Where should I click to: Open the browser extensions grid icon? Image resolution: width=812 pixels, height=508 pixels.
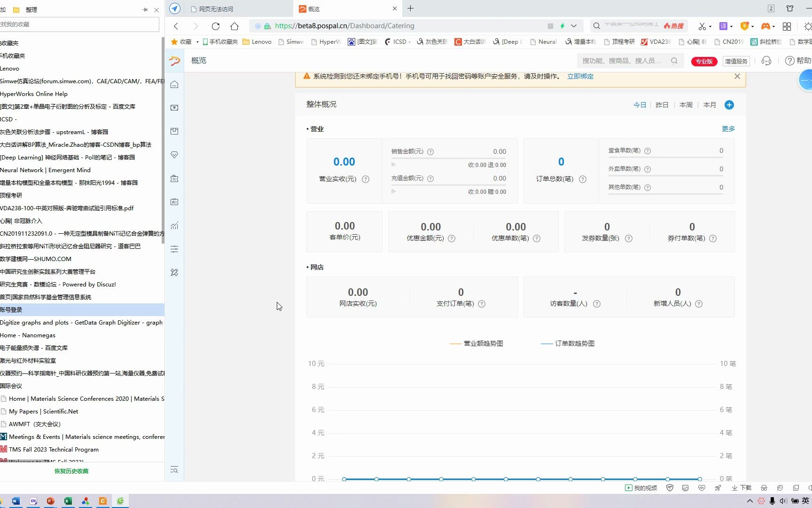787,26
